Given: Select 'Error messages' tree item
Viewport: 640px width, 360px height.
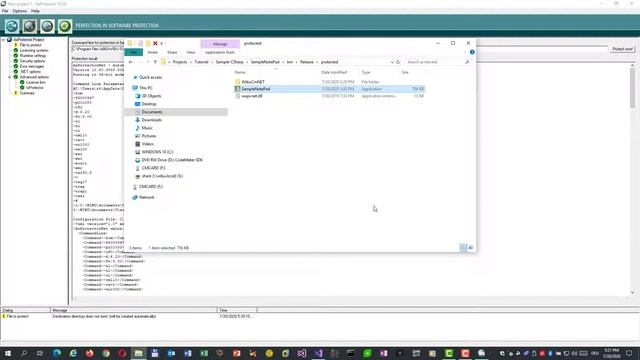Looking at the screenshot, I should [x=31, y=66].
